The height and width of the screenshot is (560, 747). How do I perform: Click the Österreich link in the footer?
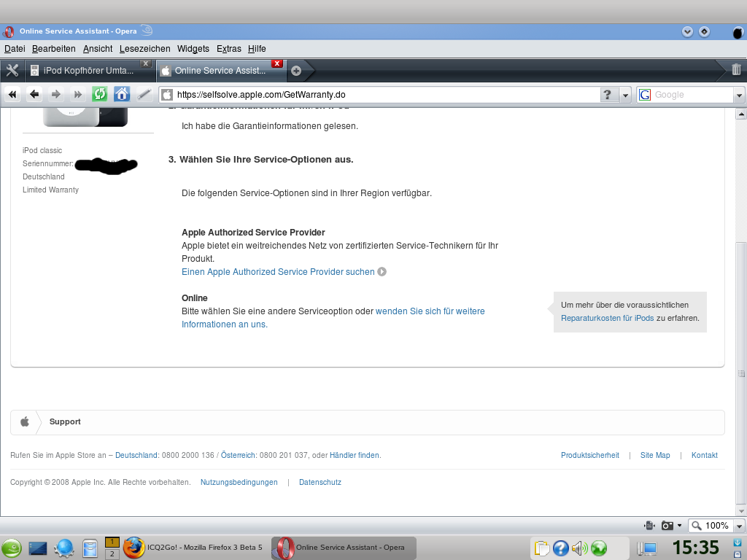pos(239,455)
